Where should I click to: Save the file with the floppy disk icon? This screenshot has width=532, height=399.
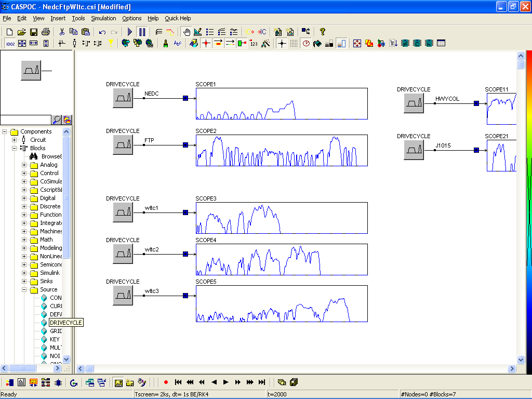tap(34, 32)
